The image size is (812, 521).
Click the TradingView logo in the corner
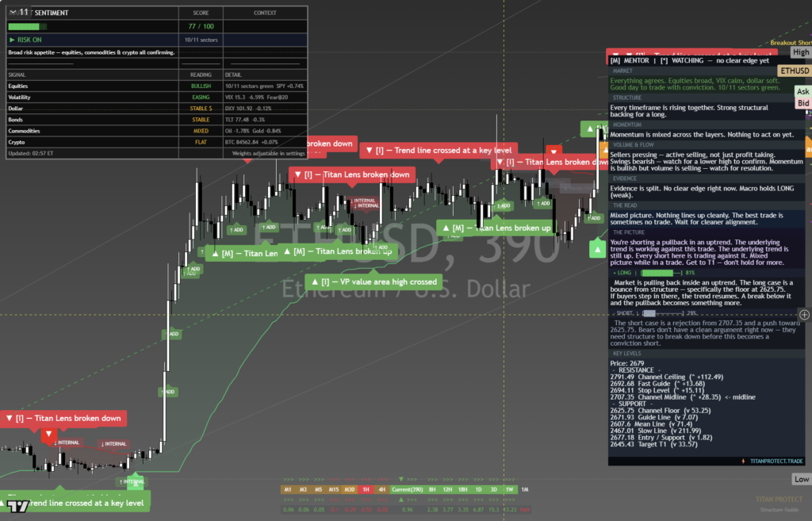coord(17,506)
